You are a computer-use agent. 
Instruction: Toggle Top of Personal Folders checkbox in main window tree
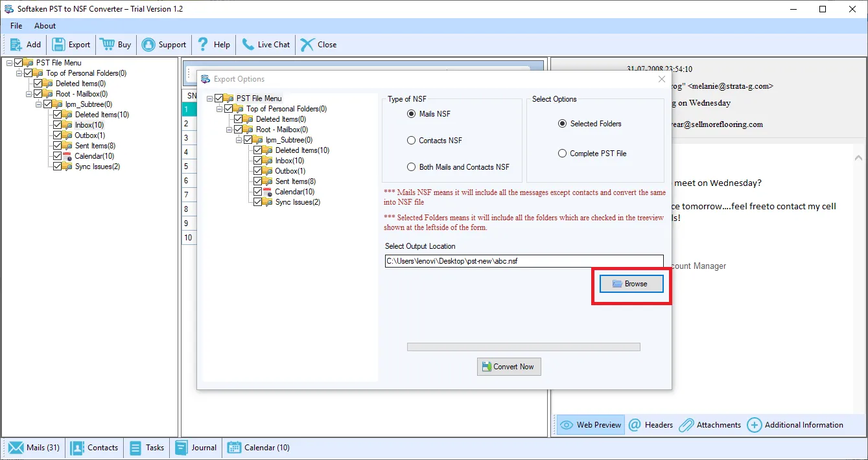[x=28, y=73]
